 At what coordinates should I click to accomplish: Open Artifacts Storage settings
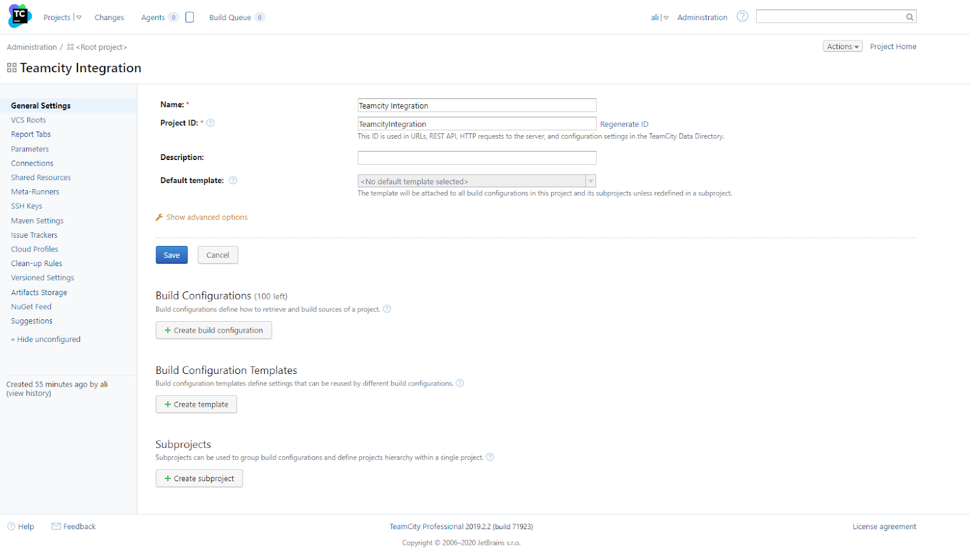(39, 292)
